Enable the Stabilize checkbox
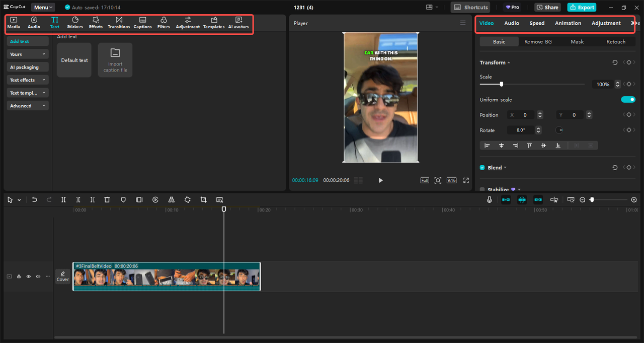 point(482,190)
